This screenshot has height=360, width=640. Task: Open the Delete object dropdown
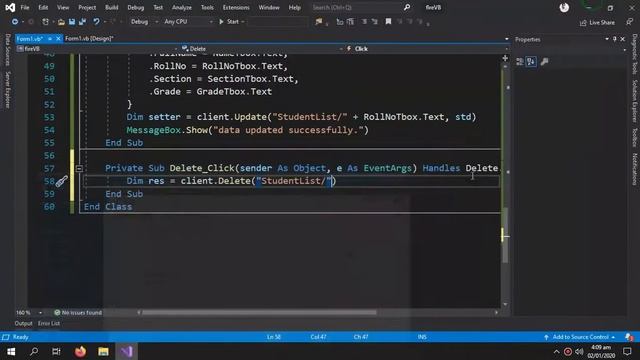261,49
